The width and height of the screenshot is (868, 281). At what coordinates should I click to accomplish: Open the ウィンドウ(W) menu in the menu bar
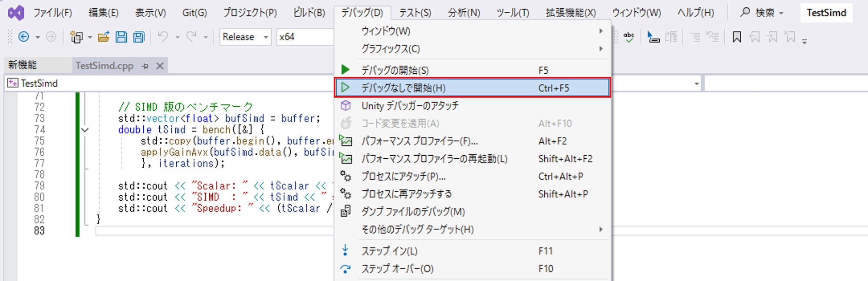[x=636, y=13]
